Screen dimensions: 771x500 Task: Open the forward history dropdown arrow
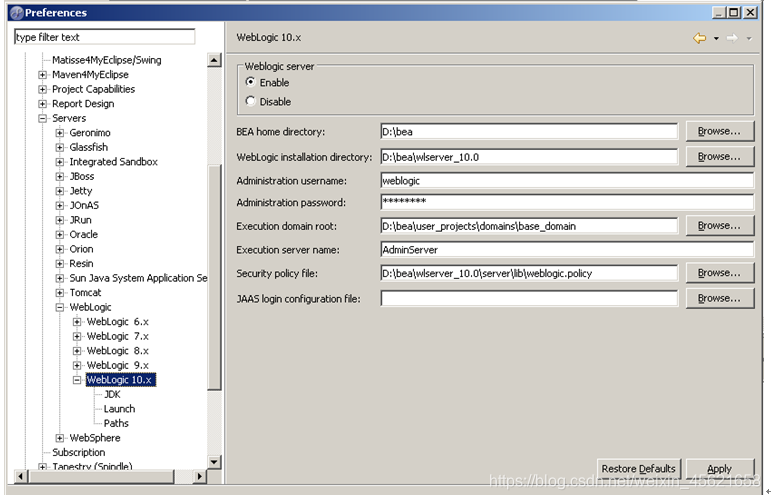749,38
